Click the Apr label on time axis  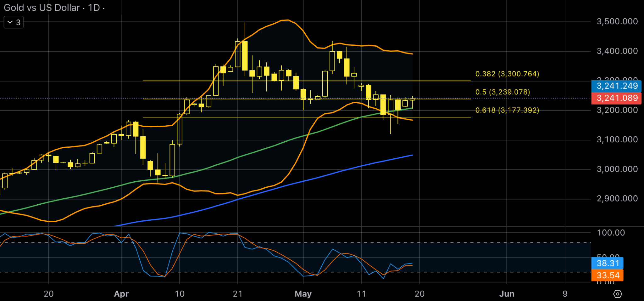click(121, 294)
